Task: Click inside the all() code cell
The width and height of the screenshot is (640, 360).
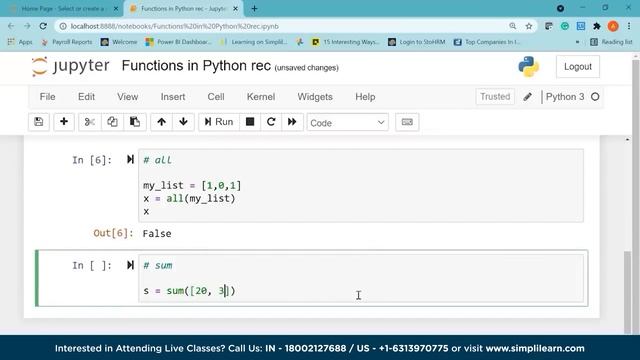Action: 361,186
